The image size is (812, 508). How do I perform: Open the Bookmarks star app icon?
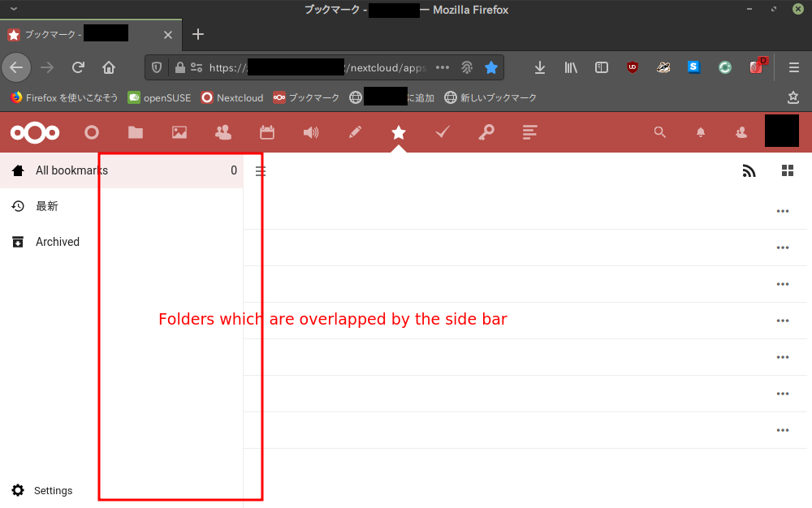point(398,132)
